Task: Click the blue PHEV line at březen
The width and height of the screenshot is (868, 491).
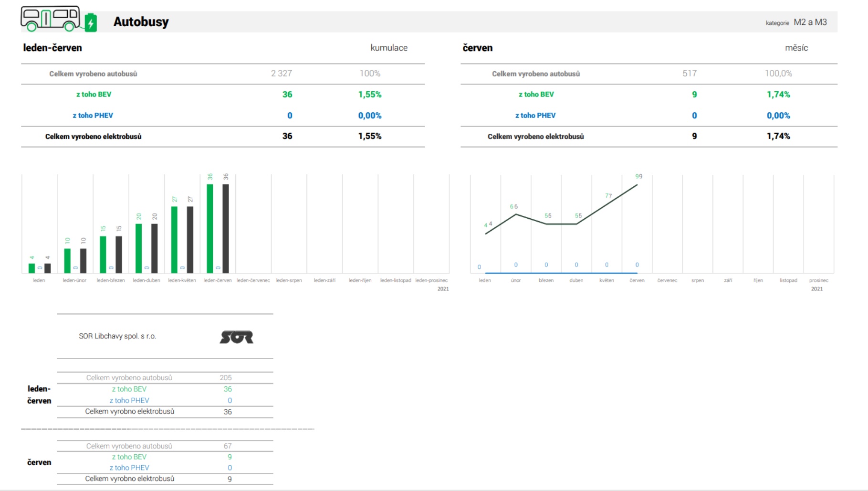Action: pos(546,273)
